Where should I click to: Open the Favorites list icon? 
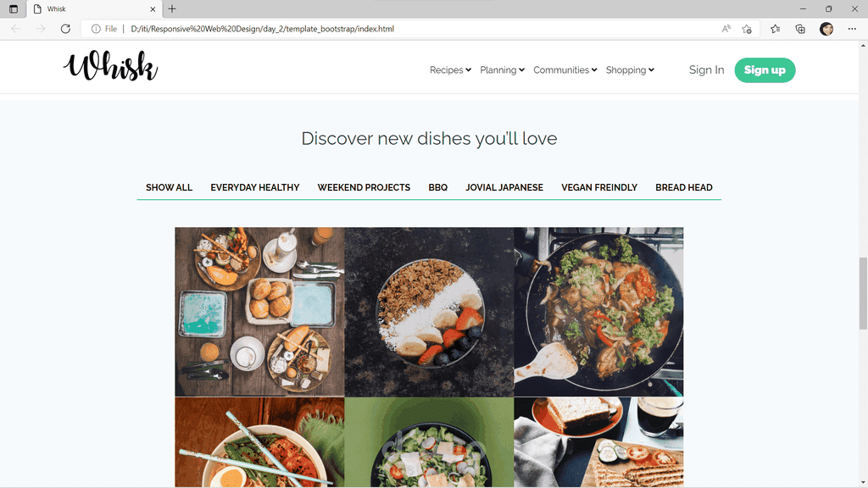[775, 29]
